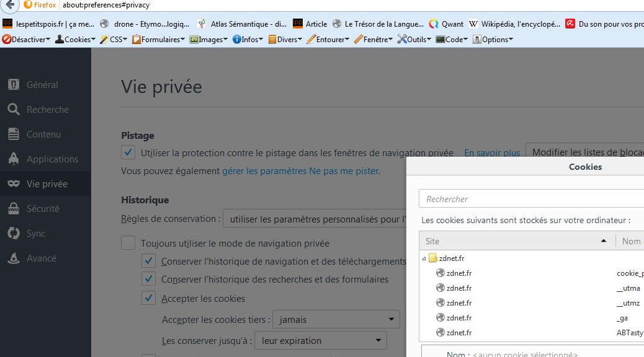Click gérer les paramètres Ne pas me pister

pos(300,170)
